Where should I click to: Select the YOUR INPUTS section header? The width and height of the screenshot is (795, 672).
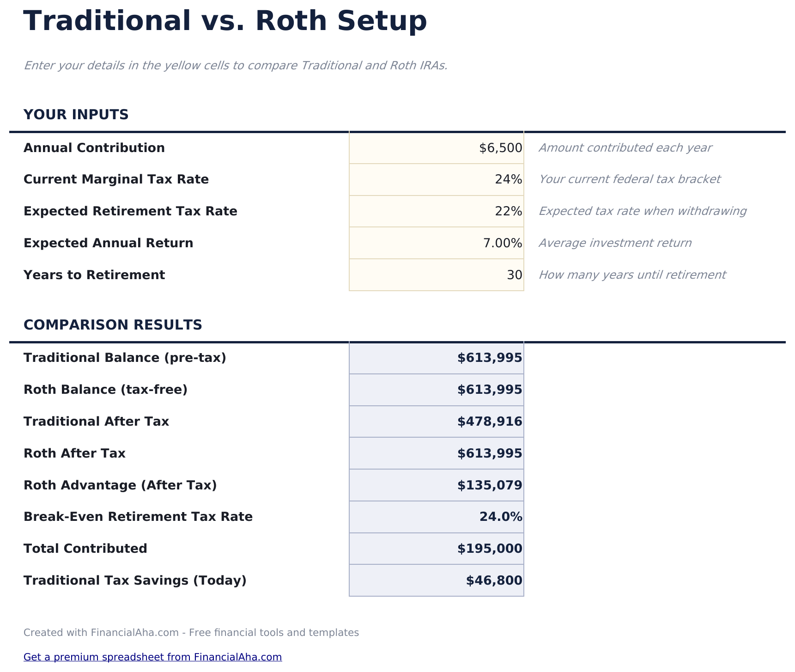[76, 115]
